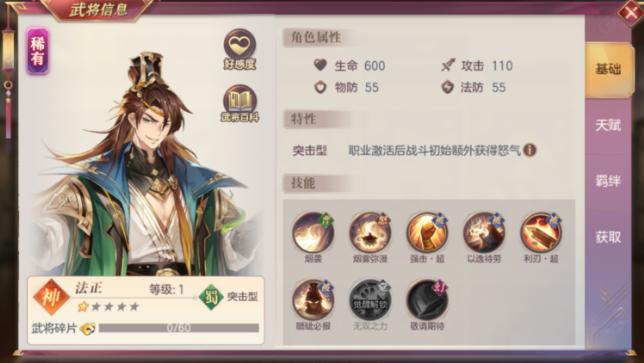The height and width of the screenshot is (363, 644).
Task: Tap the 稀有 rarity badge
Action: (x=38, y=52)
